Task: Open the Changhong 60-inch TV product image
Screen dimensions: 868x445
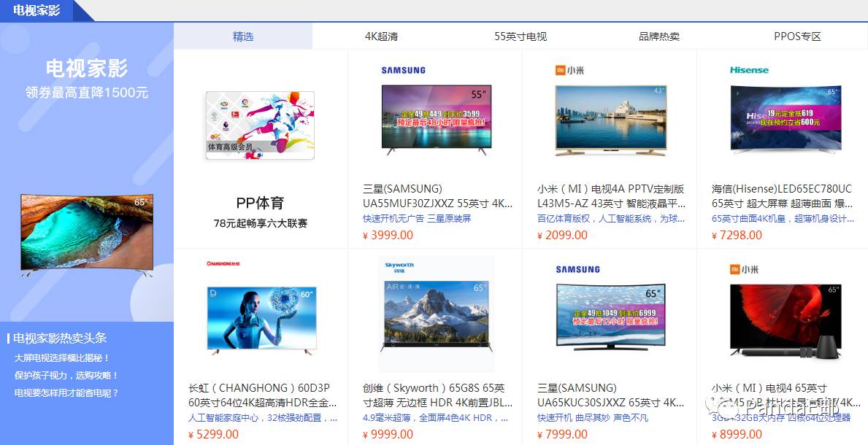Action: tap(261, 320)
